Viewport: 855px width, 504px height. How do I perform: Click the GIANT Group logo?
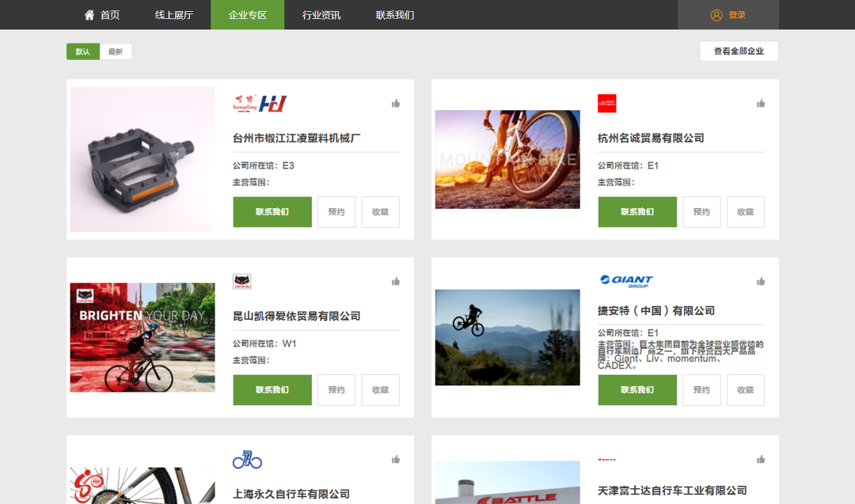626,281
